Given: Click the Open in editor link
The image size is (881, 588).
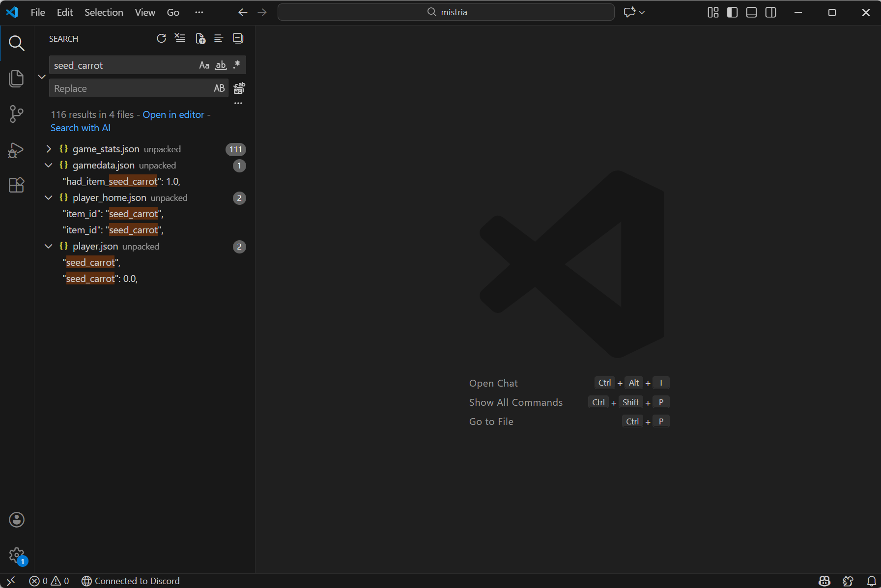Looking at the screenshot, I should [173, 114].
